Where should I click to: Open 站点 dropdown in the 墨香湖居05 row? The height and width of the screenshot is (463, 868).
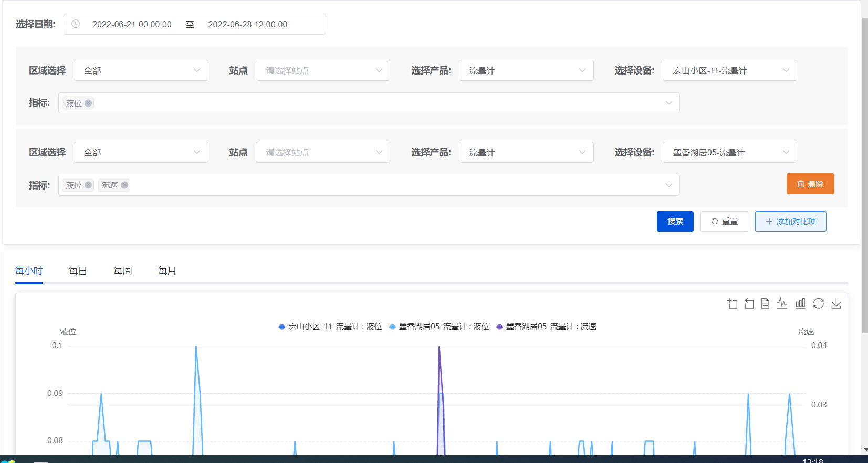[x=323, y=152]
